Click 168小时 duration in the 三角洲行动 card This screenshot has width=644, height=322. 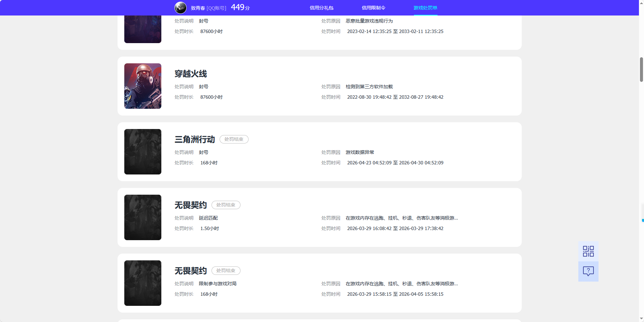209,163
